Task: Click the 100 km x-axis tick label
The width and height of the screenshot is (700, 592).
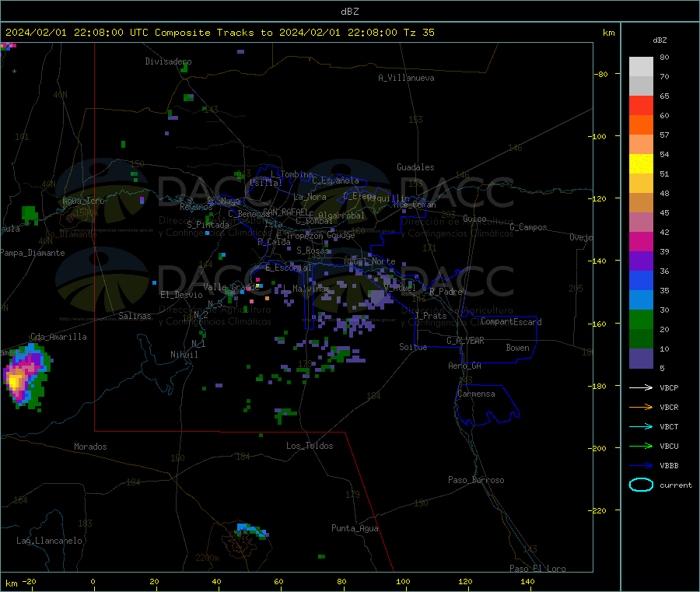Action: (403, 581)
